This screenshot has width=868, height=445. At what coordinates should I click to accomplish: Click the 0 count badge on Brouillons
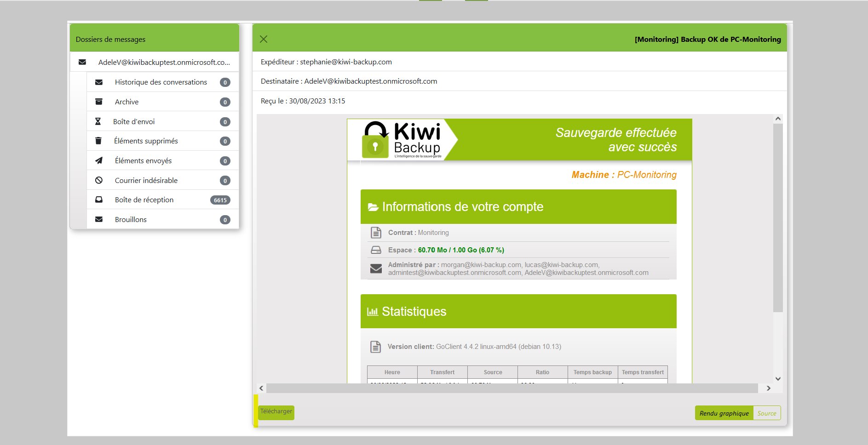(225, 220)
